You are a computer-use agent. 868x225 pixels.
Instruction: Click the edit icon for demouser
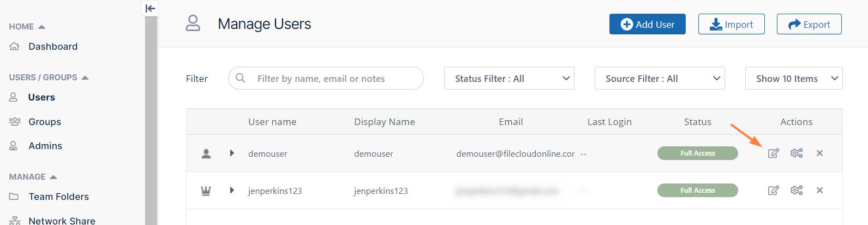(x=773, y=153)
